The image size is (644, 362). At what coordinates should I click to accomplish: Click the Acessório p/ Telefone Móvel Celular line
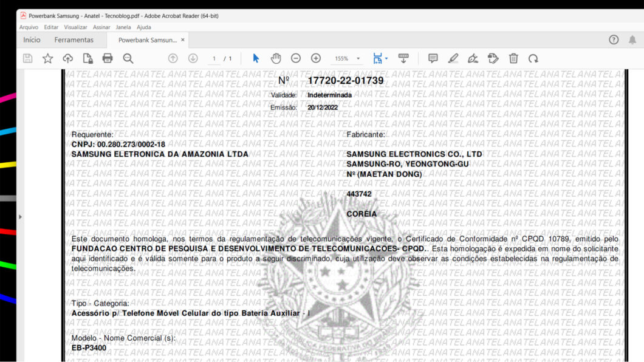[x=191, y=313]
